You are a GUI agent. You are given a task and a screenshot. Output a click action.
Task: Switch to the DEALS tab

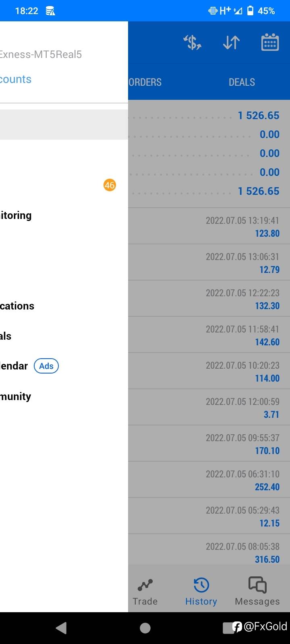pos(242,82)
